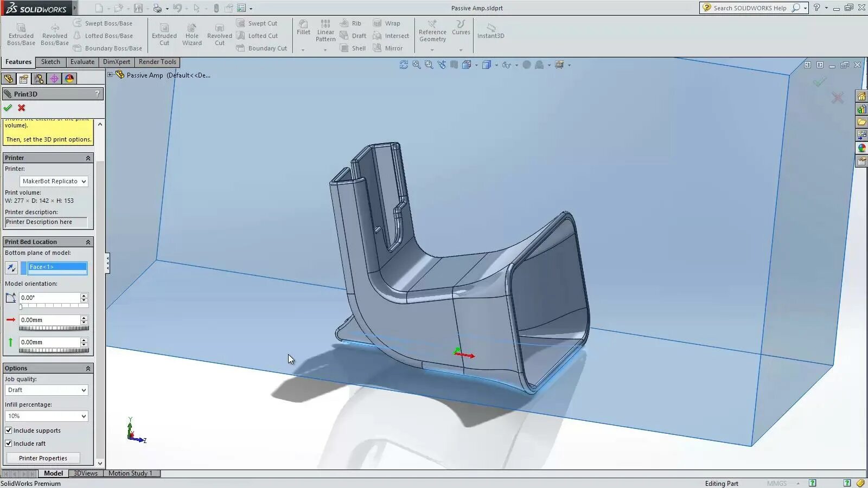Confirm Print3D with the green checkmark

point(8,107)
